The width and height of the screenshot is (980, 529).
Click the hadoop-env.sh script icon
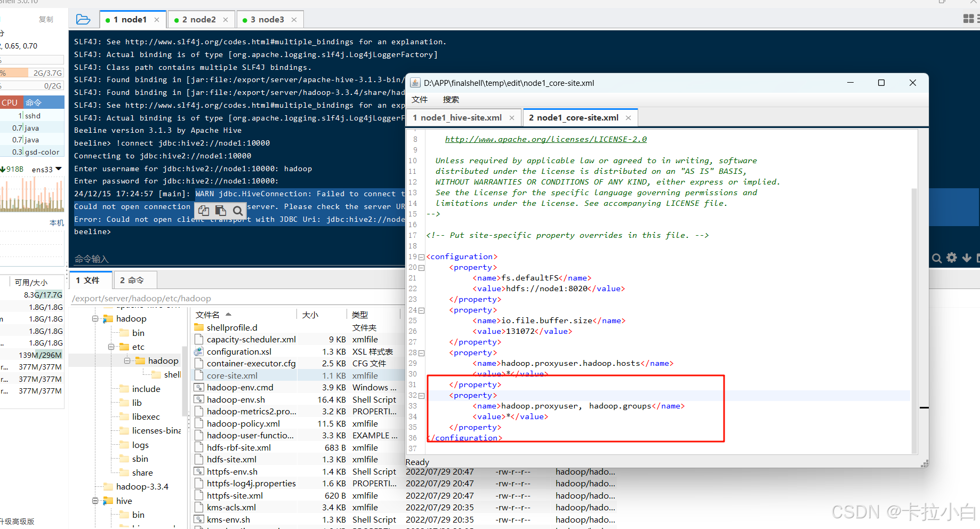[x=199, y=399]
